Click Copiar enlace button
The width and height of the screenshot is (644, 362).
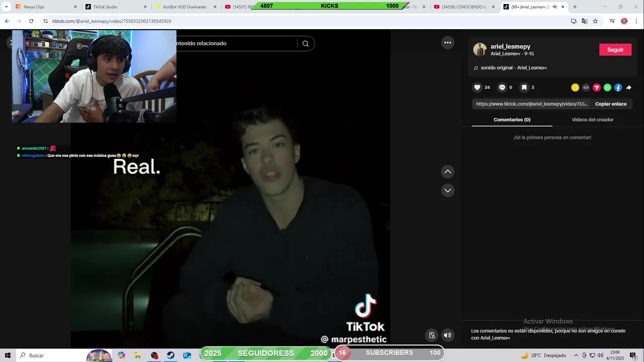click(x=611, y=104)
